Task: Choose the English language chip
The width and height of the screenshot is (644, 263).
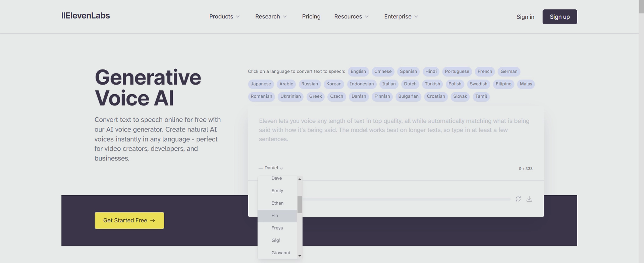Action: click(x=358, y=71)
